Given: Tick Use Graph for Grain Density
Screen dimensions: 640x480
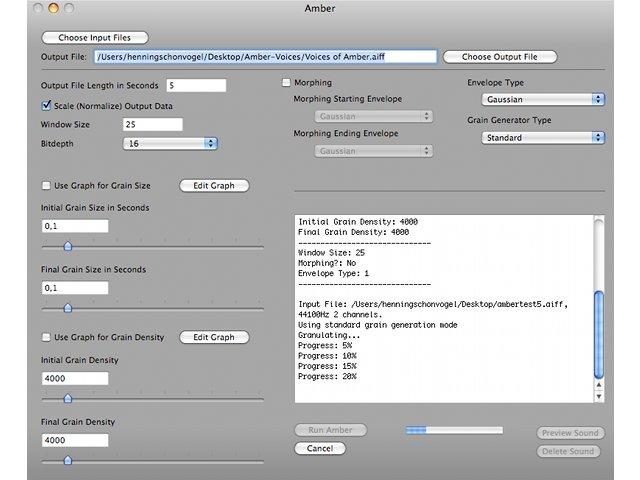Looking at the screenshot, I should pos(46,337).
